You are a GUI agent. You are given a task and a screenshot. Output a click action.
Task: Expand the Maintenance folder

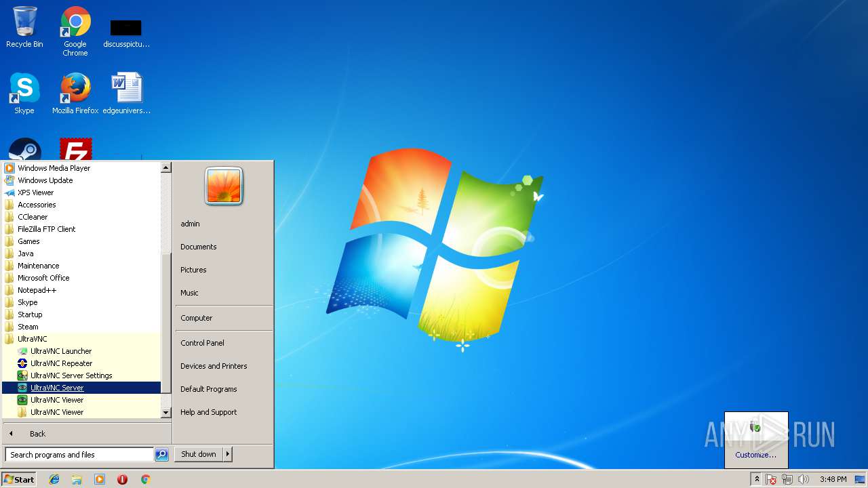pos(81,266)
